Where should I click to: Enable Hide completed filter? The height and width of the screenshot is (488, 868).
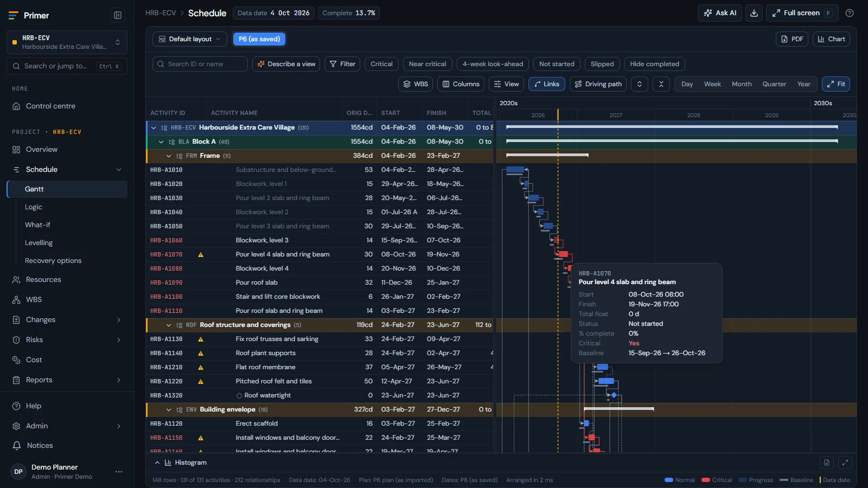654,64
